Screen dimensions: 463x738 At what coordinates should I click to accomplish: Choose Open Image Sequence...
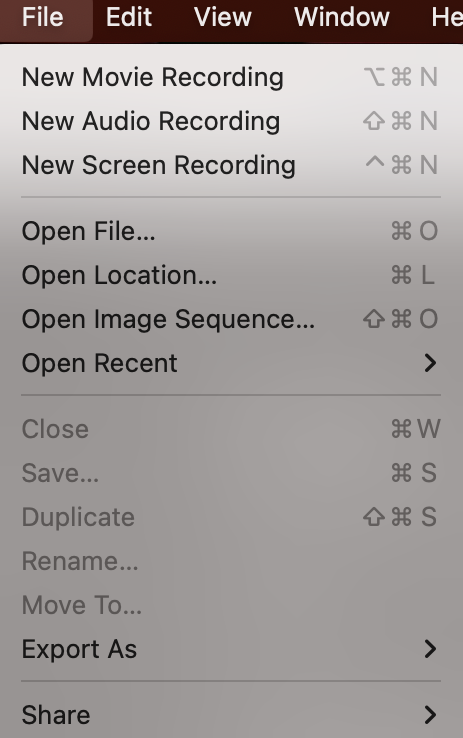[231, 319]
